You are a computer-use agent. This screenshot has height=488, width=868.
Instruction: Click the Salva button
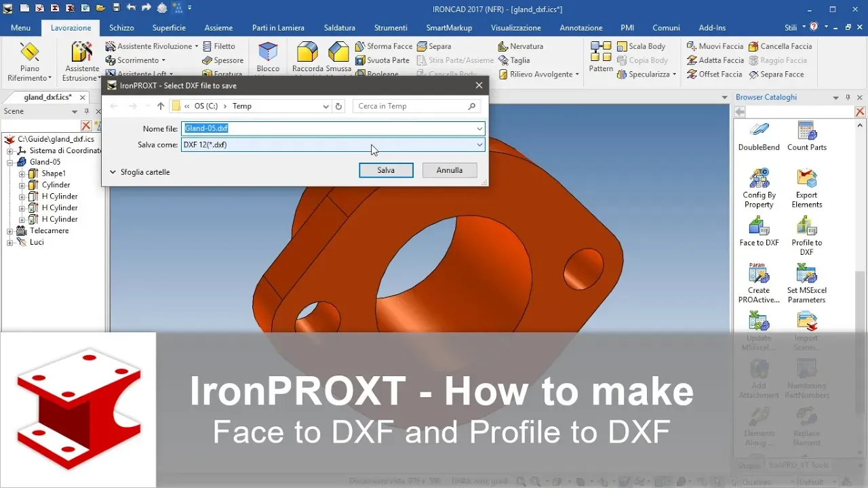click(386, 171)
